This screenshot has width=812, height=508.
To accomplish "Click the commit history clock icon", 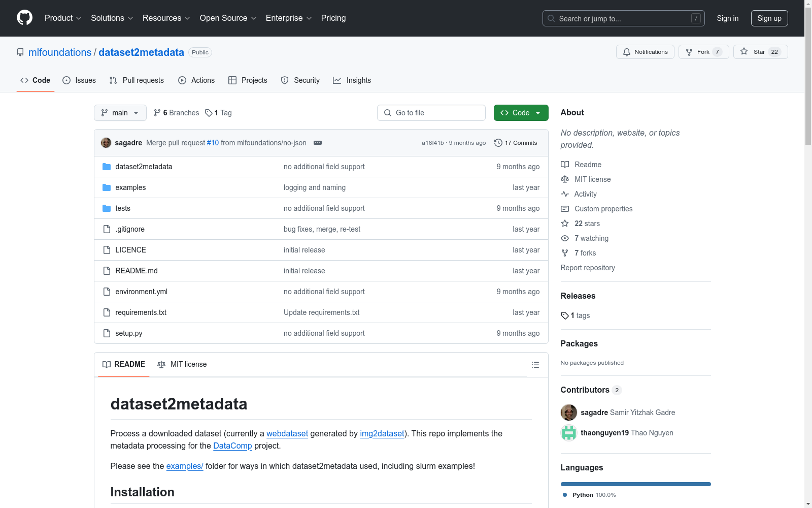I will tap(498, 143).
